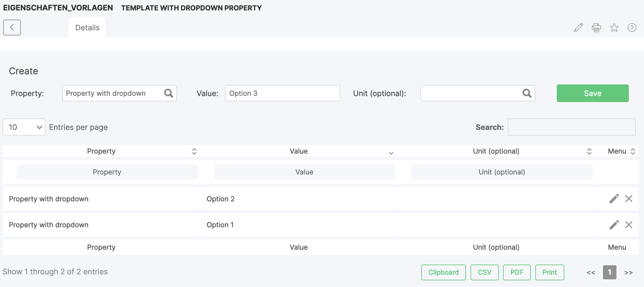This screenshot has height=287, width=644.
Task: Edit the Option 2 row
Action: coord(614,198)
